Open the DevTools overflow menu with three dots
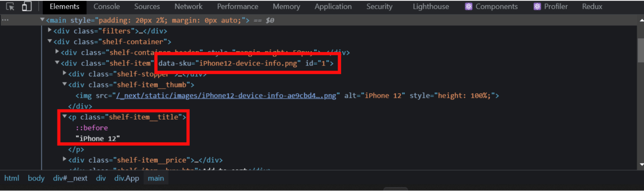 point(5,20)
